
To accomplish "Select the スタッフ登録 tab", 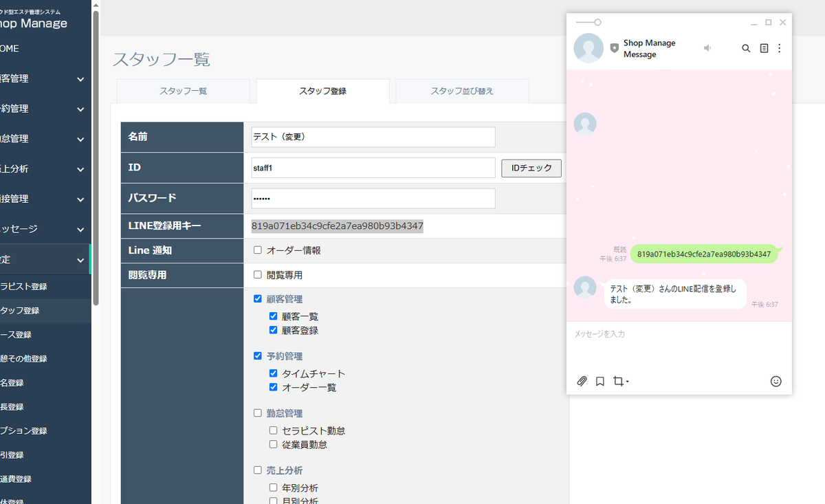I will [322, 91].
